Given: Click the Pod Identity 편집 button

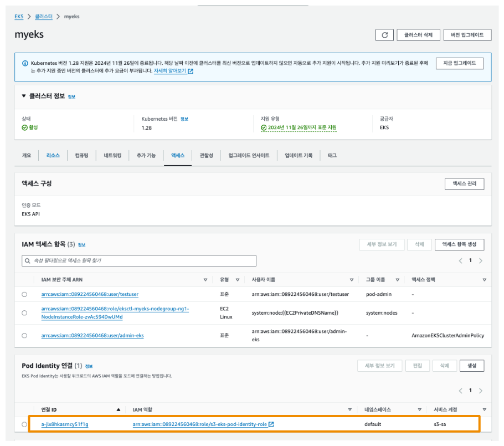Looking at the screenshot, I should tap(417, 366).
